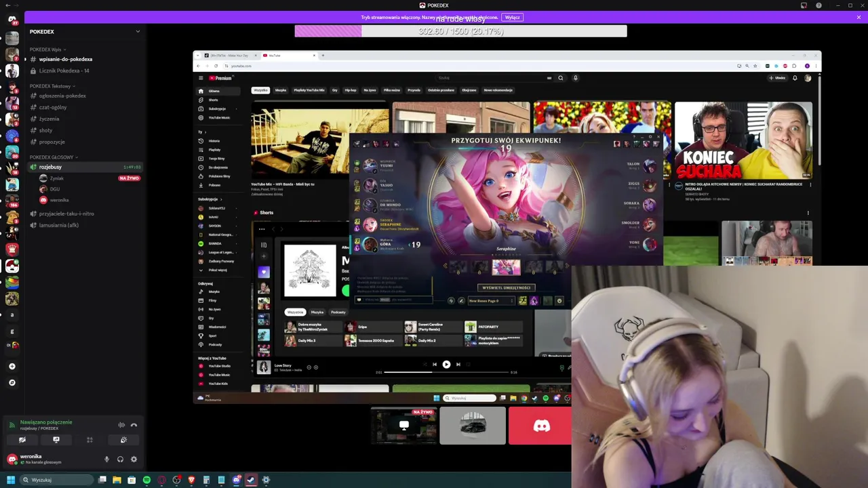Mute microphone next to weronika
Image resolution: width=868 pixels, height=488 pixels.
[x=106, y=460]
